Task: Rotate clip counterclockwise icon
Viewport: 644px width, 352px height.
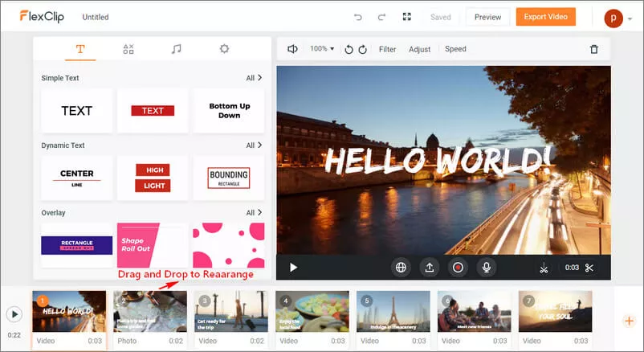Action: (348, 49)
